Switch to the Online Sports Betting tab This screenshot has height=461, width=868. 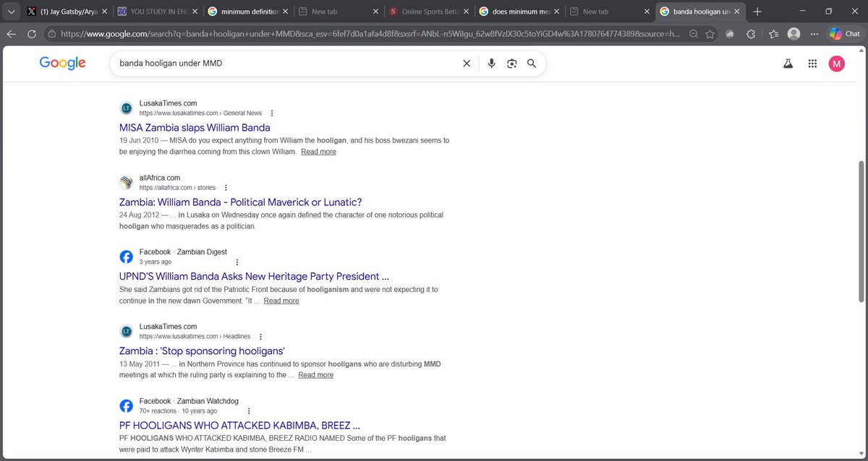click(429, 12)
